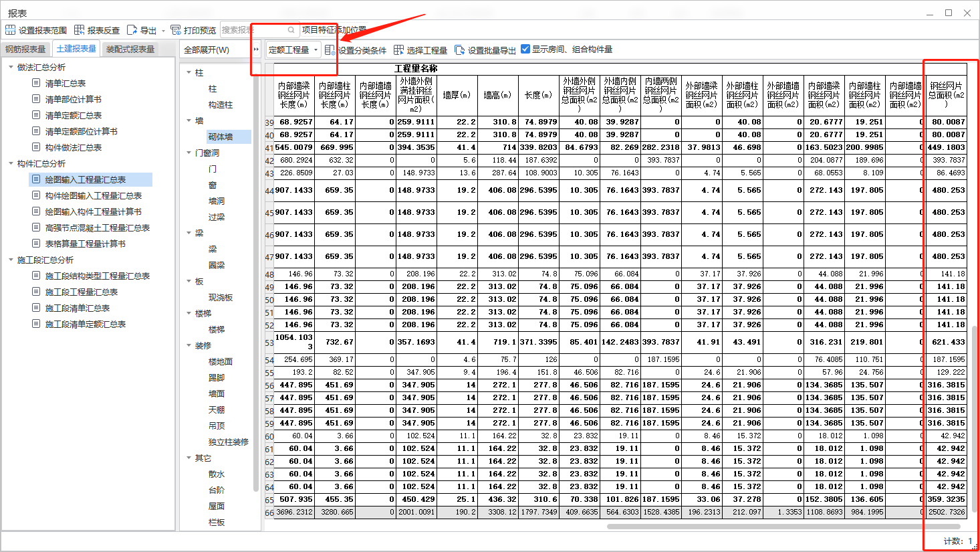The image size is (980, 552).
Task: Select 屋面 in the component tree
Action: (x=217, y=506)
